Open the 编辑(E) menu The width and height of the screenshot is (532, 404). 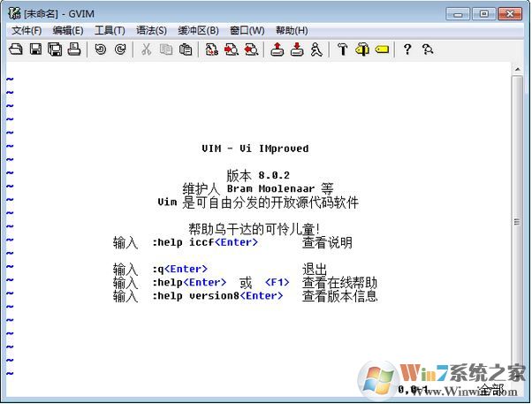(x=67, y=30)
